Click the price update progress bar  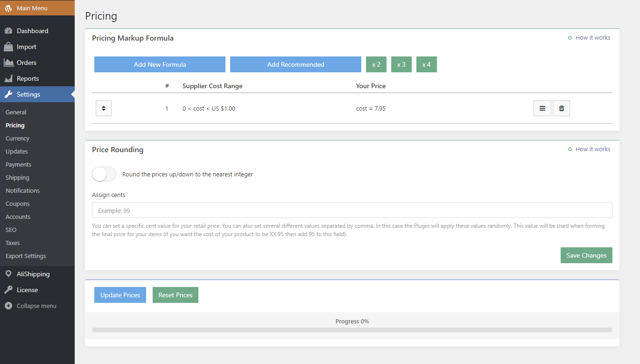click(352, 330)
